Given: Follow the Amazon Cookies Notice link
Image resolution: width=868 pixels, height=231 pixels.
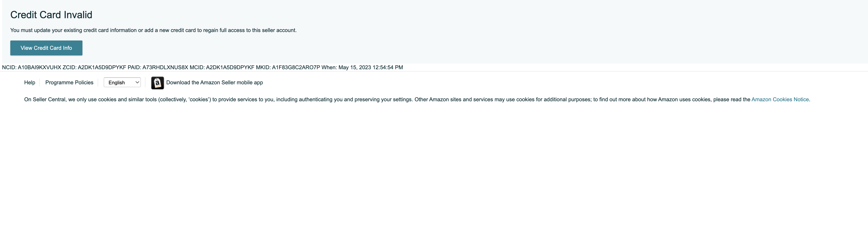Looking at the screenshot, I should 780,99.
